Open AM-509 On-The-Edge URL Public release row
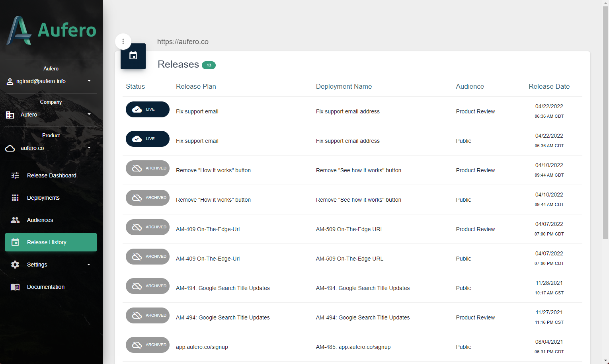The height and width of the screenshot is (364, 609). click(349, 259)
